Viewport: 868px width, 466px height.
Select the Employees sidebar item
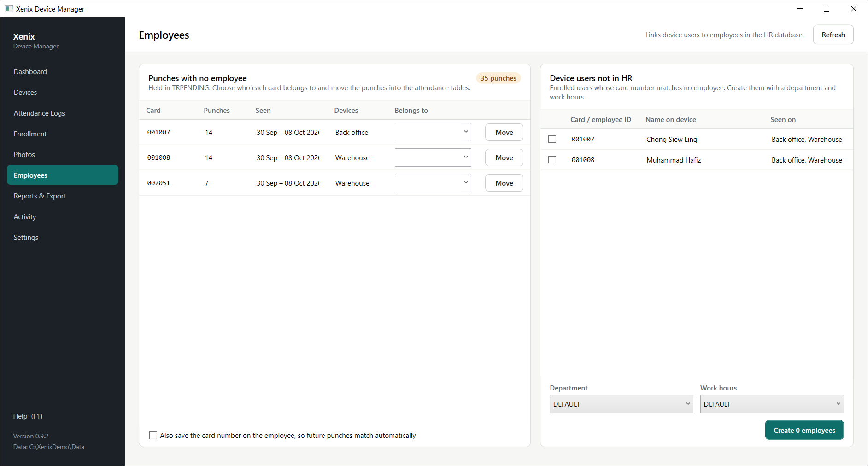pyautogui.click(x=63, y=175)
